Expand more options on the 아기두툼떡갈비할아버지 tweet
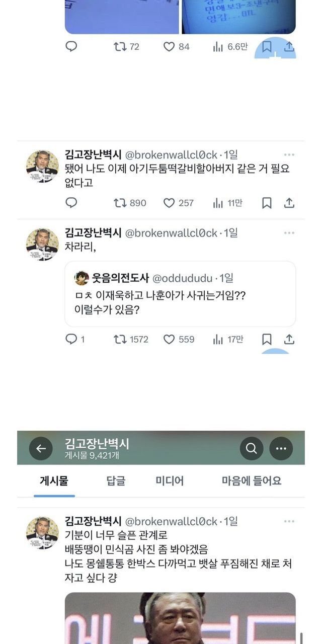322x644 pixels. click(289, 154)
